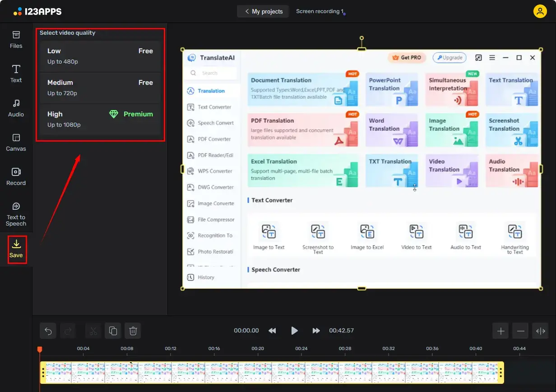This screenshot has width=556, height=392.
Task: Zoom out the timeline with minus
Action: point(520,331)
